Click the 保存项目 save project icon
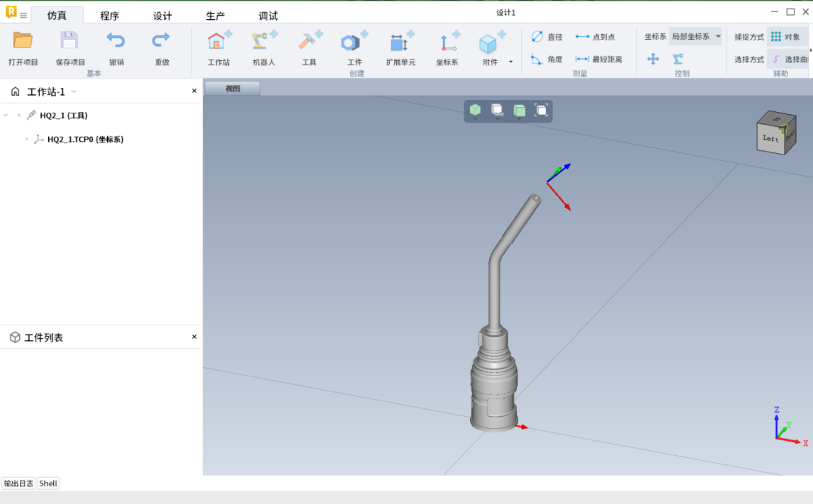Image resolution: width=813 pixels, height=504 pixels. (x=69, y=41)
